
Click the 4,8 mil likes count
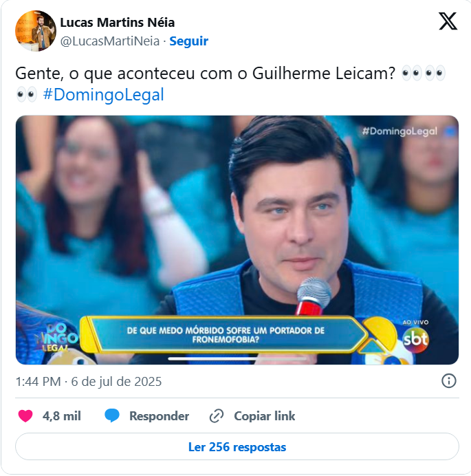coord(62,416)
